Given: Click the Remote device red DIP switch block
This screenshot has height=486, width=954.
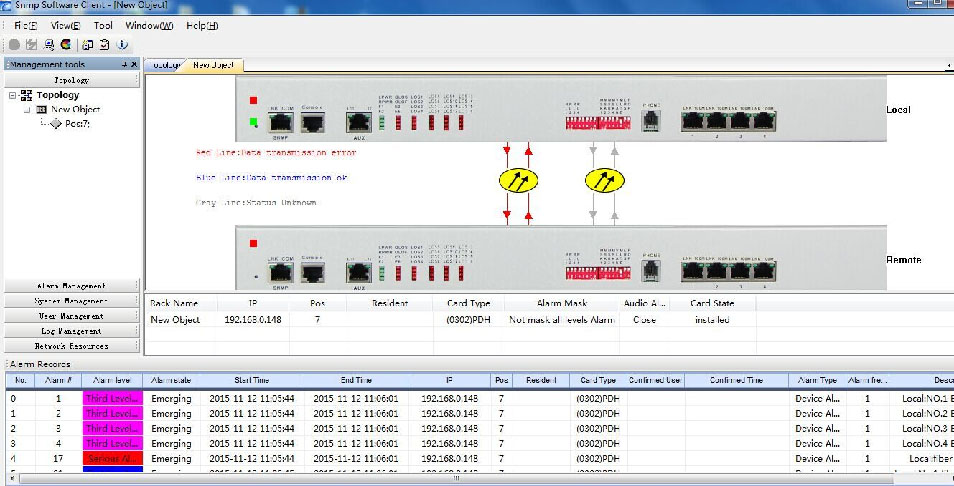Looking at the screenshot, I should [x=598, y=273].
